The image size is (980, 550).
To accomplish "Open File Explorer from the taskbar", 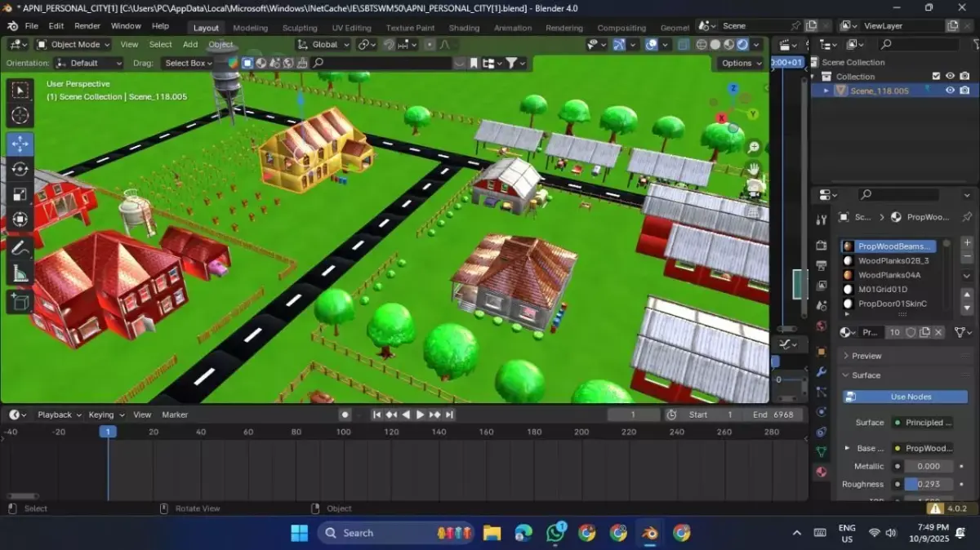I will point(492,533).
